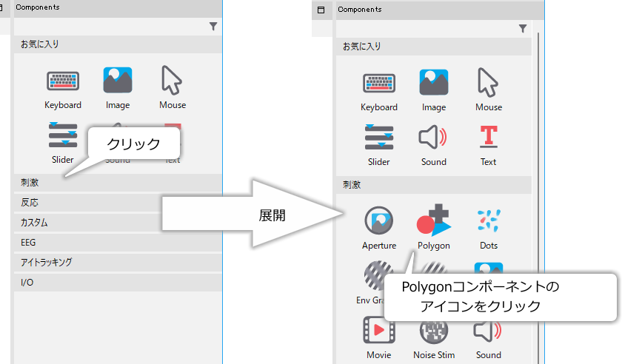Open the filter icon in right Components panel
The height and width of the screenshot is (364, 622).
pos(523,29)
